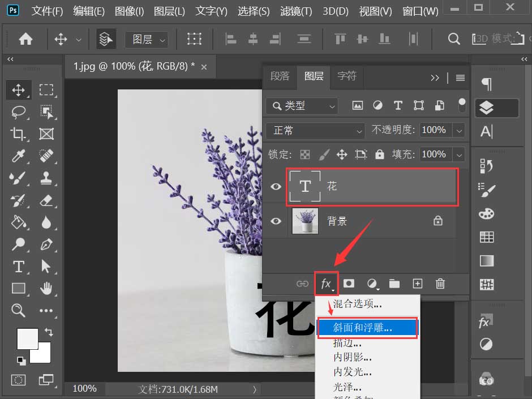This screenshot has height=399, width=532.
Task: Click the delete layer trash icon
Action: [440, 284]
